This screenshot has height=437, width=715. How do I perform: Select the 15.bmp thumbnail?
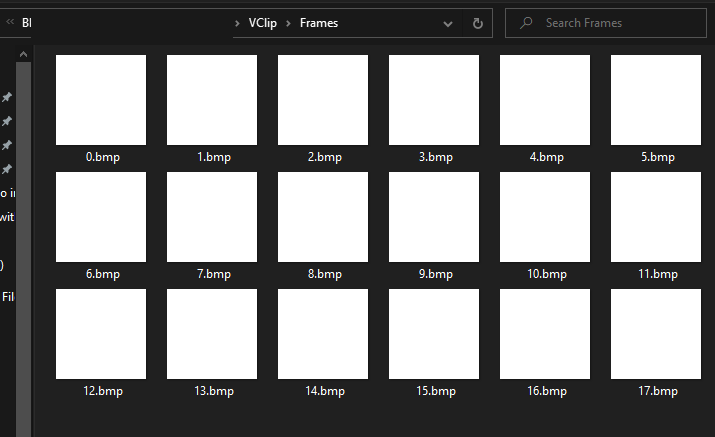click(x=434, y=334)
